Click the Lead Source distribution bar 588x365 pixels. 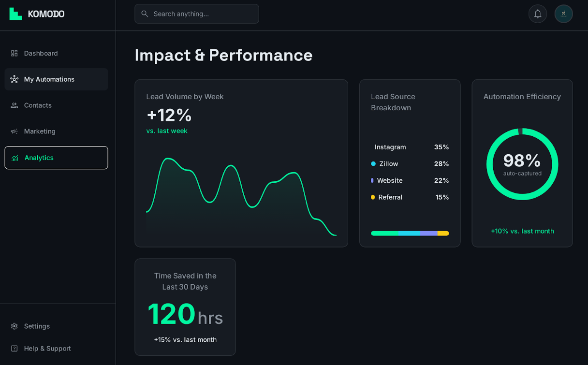[x=410, y=233]
